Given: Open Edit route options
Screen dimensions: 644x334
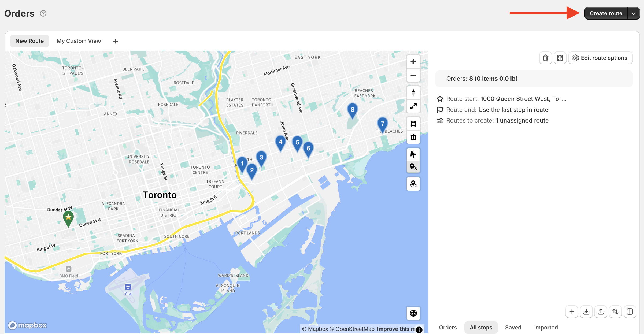Looking at the screenshot, I should pyautogui.click(x=600, y=58).
